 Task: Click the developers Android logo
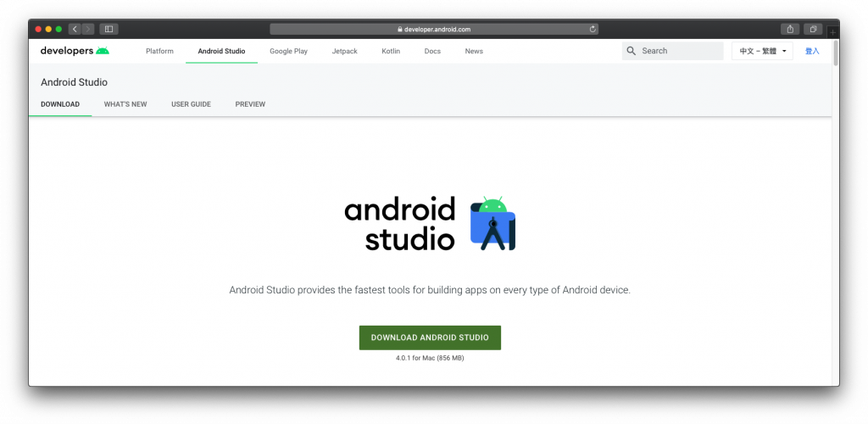tap(75, 51)
